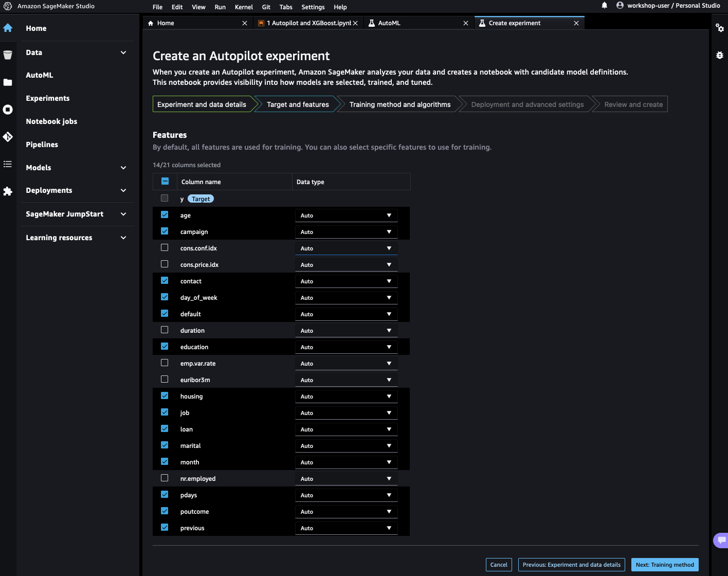Check the cons.price.idx feature checkbox
The image size is (728, 576).
tap(165, 264)
